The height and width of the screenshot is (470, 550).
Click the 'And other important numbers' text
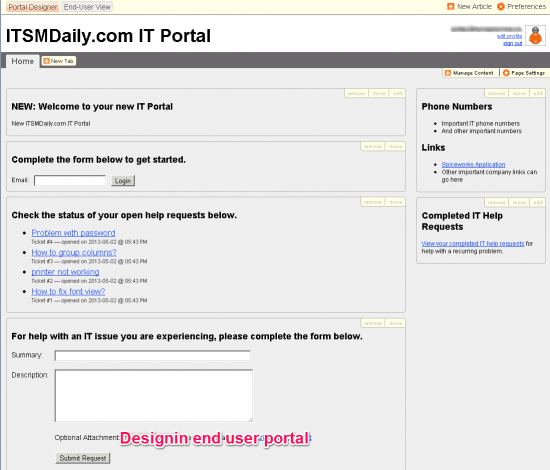tap(482, 131)
